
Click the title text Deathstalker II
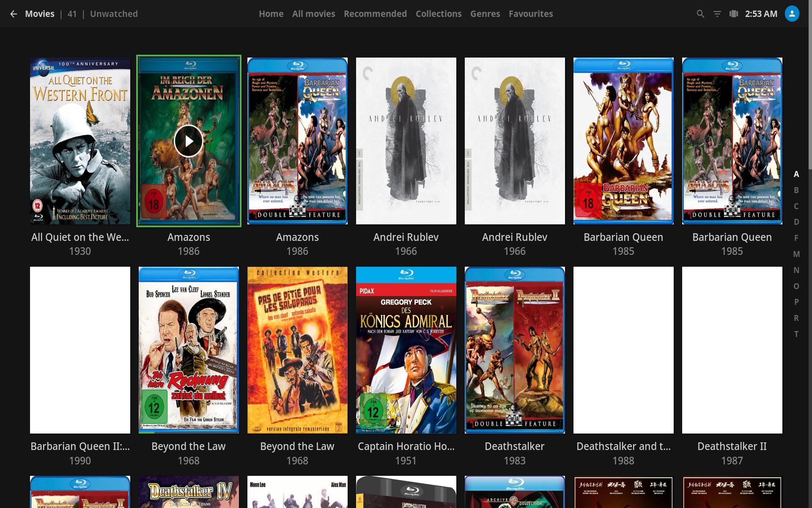coord(732,446)
